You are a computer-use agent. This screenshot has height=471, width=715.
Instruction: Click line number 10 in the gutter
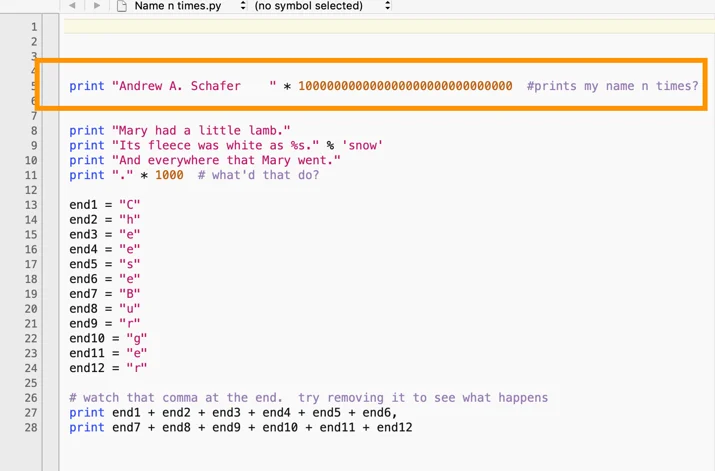(31, 160)
